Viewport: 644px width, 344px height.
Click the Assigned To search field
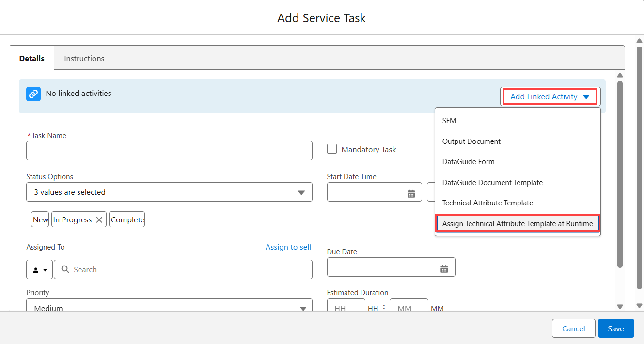point(183,269)
